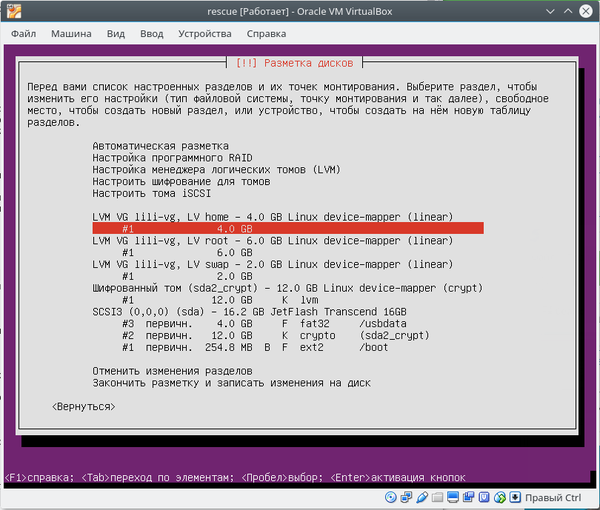The width and height of the screenshot is (600, 510).
Task: Select Настроить тома iSCSI
Action: tap(152, 193)
